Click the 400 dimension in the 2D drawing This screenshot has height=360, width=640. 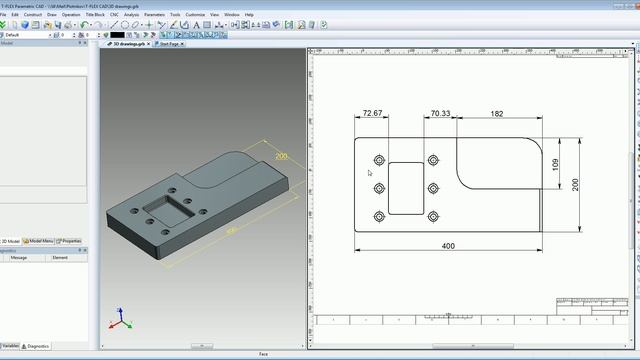pos(448,246)
